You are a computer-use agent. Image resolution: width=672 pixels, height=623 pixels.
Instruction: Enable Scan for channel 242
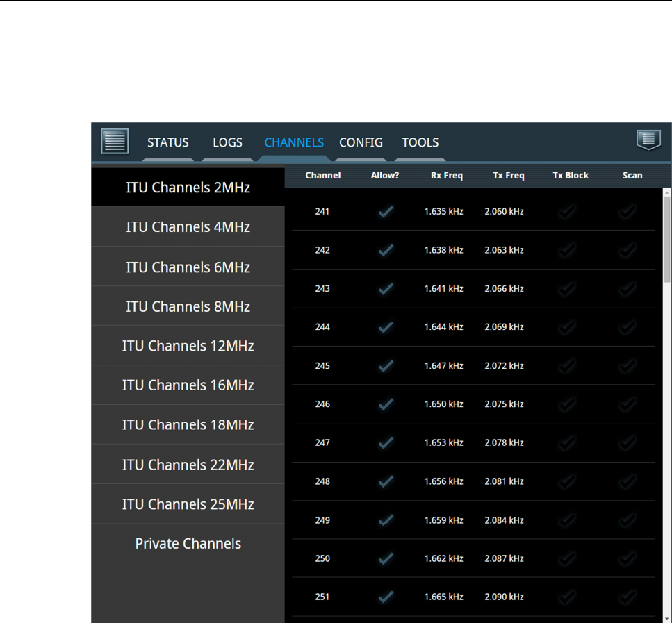628,250
